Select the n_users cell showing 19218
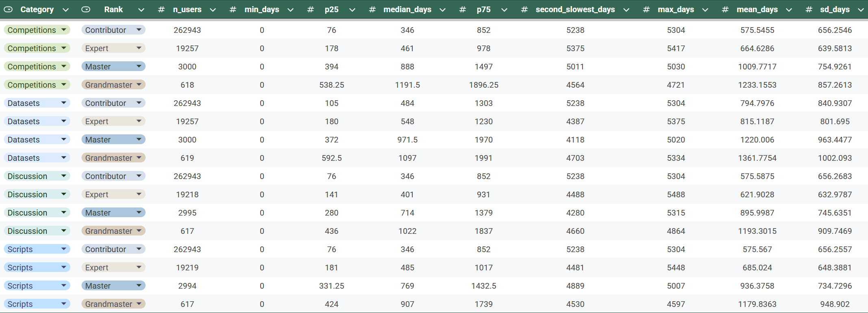868x313 pixels. [187, 194]
